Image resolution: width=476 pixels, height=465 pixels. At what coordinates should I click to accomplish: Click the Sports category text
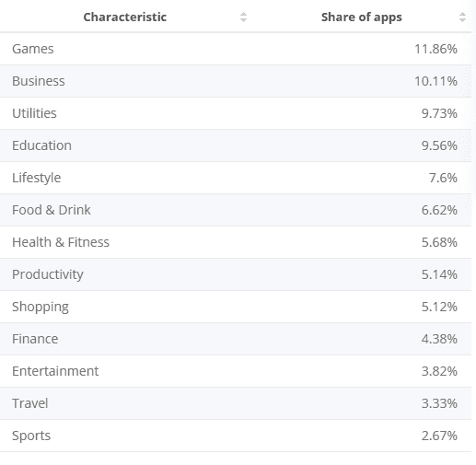click(x=31, y=436)
